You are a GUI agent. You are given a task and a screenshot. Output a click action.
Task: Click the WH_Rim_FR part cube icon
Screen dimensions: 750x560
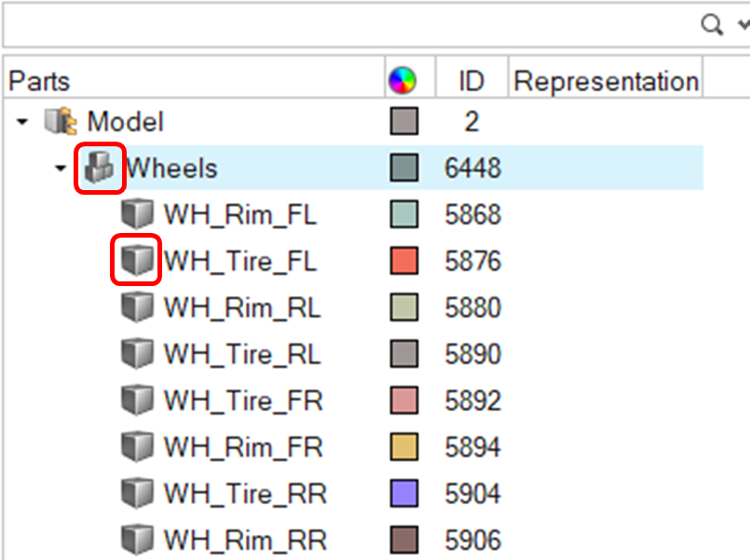[137, 446]
